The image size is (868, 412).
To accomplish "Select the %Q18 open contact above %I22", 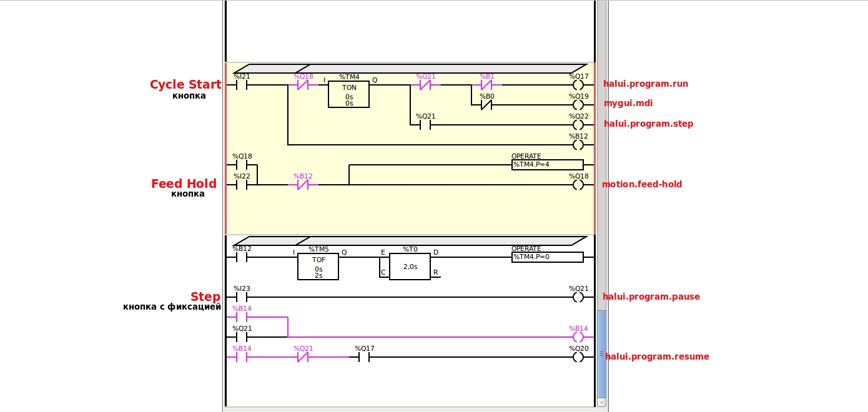I will click(242, 165).
